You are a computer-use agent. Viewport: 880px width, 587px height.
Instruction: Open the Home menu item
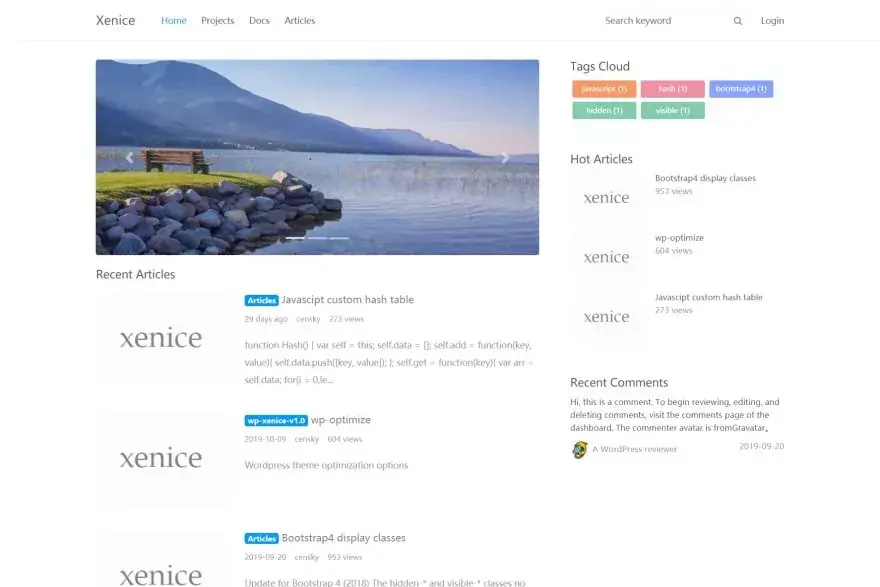tap(173, 20)
